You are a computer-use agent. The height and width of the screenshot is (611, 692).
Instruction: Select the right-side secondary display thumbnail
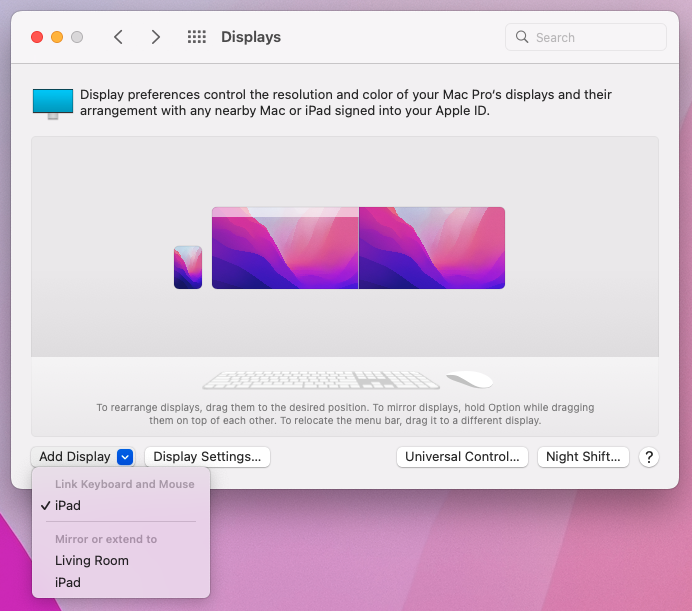point(432,248)
